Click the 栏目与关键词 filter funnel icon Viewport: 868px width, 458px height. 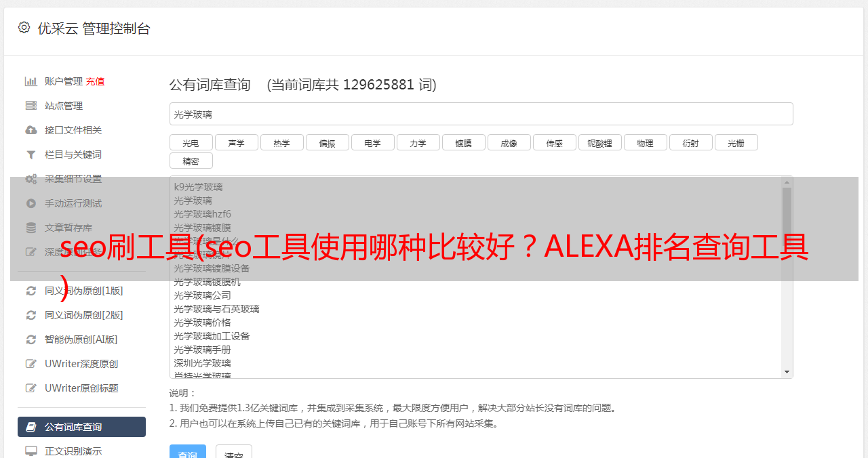pyautogui.click(x=31, y=154)
